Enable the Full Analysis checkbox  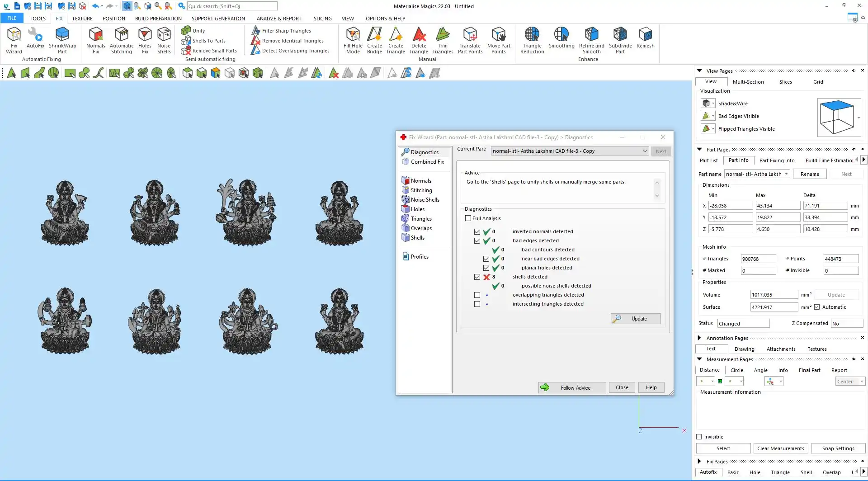point(468,218)
